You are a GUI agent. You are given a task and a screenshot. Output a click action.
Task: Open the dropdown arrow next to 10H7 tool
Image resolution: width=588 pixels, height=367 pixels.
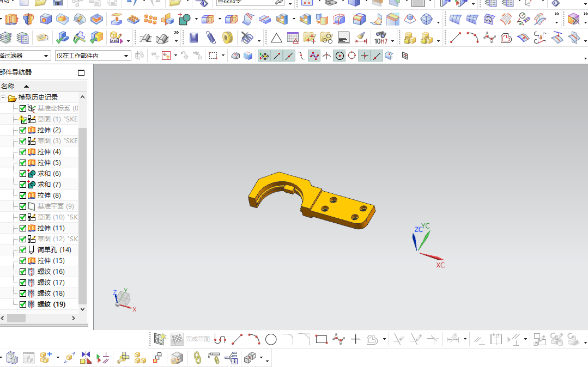pyautogui.click(x=392, y=40)
